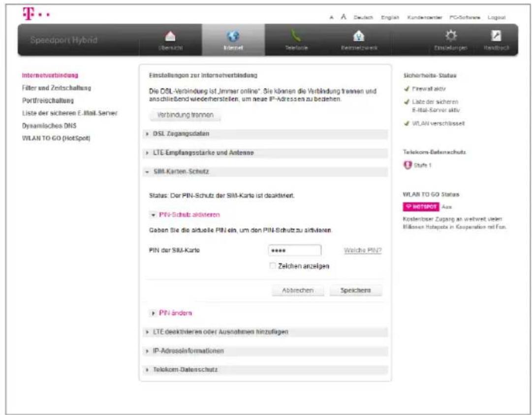
Task: Switch language to English
Action: pyautogui.click(x=390, y=17)
